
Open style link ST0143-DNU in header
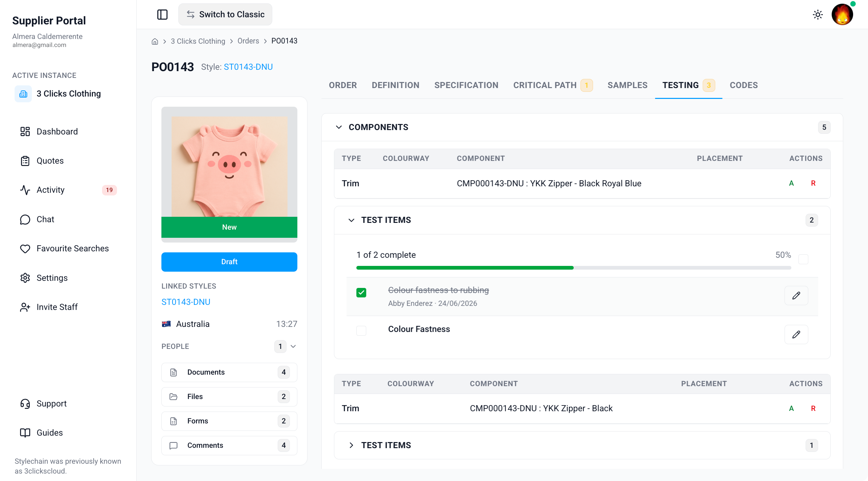(x=248, y=67)
